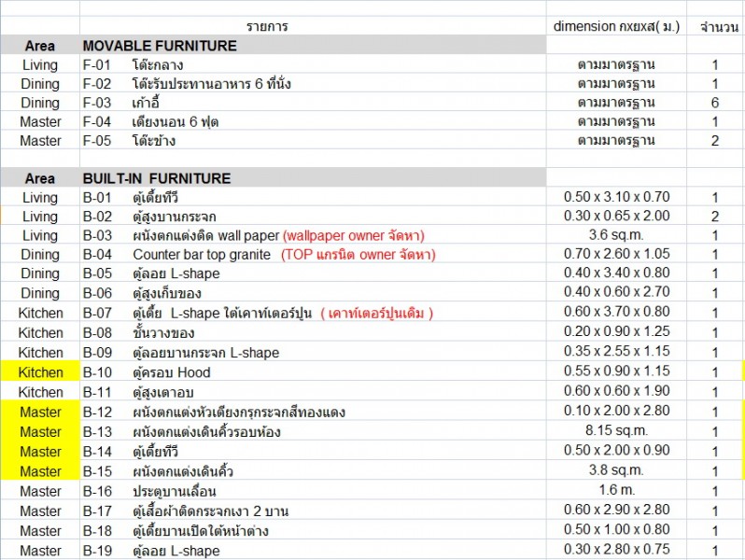Select the B-10 ตู้ครอบ Hood cell

313,371
